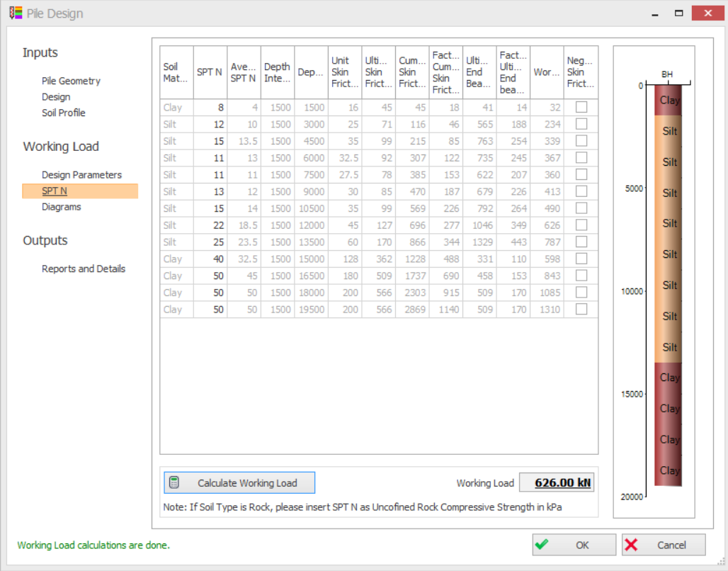Select Diagrams under Working Load
The width and height of the screenshot is (728, 571).
61,207
